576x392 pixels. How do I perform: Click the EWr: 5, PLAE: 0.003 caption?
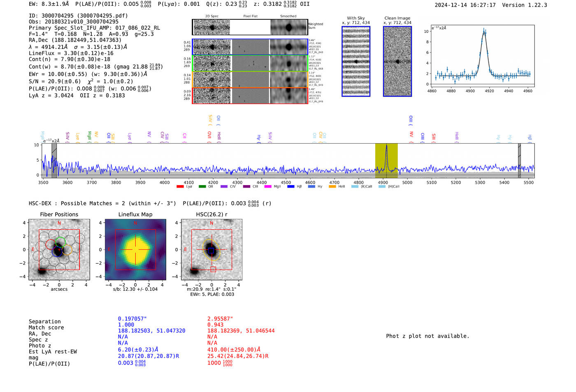click(212, 295)
